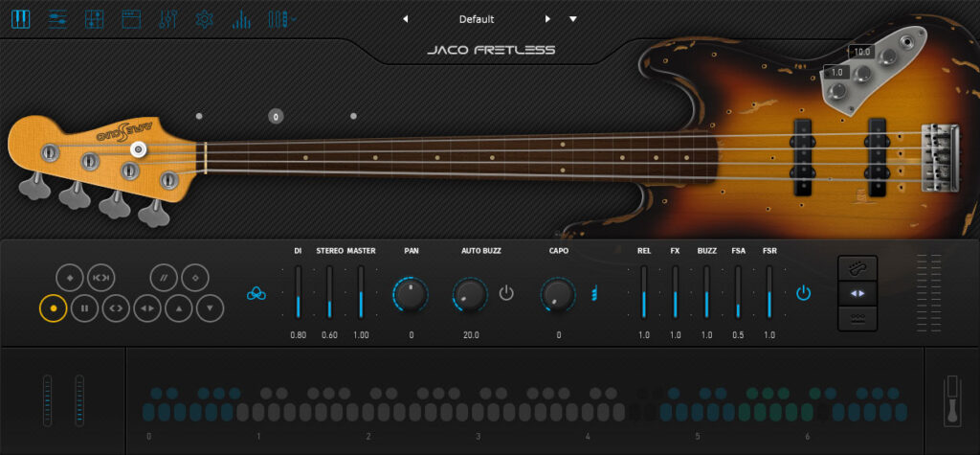Click the right capo dot above fretboard
This screenshot has width=980, height=455.
pyautogui.click(x=353, y=116)
